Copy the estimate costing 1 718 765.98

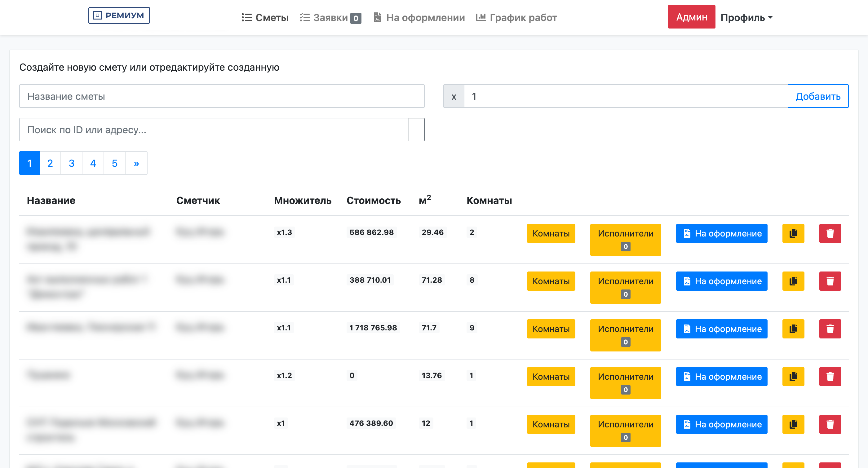[793, 329]
